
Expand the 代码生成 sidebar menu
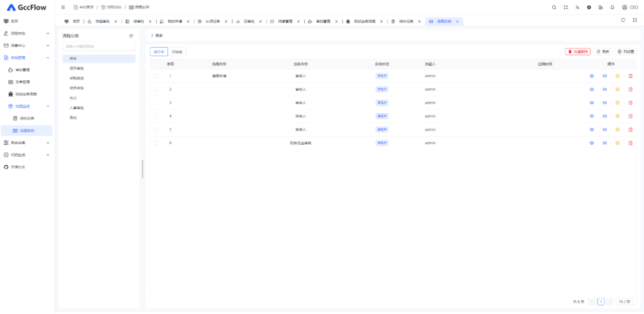point(27,155)
